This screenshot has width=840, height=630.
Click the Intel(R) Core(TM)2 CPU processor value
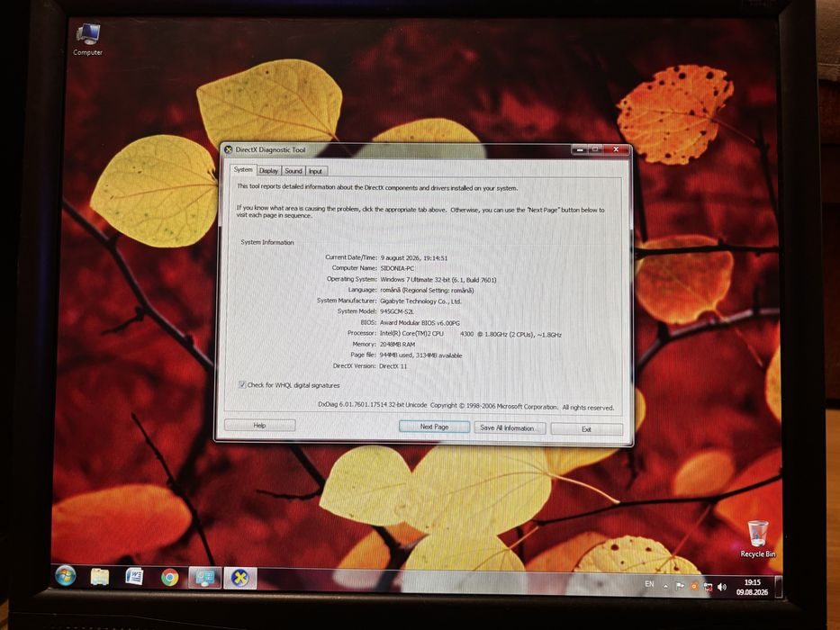[470, 334]
